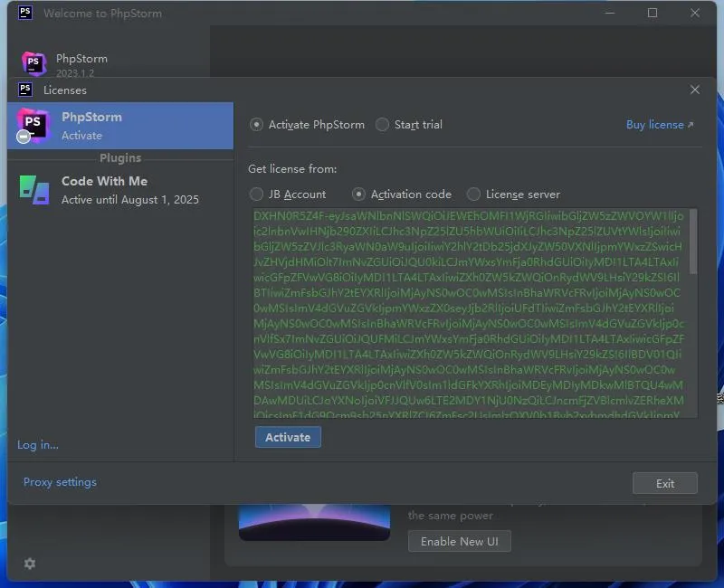Close the Welcome to PhpStorm window
Image resolution: width=724 pixels, height=588 pixels.
695,13
